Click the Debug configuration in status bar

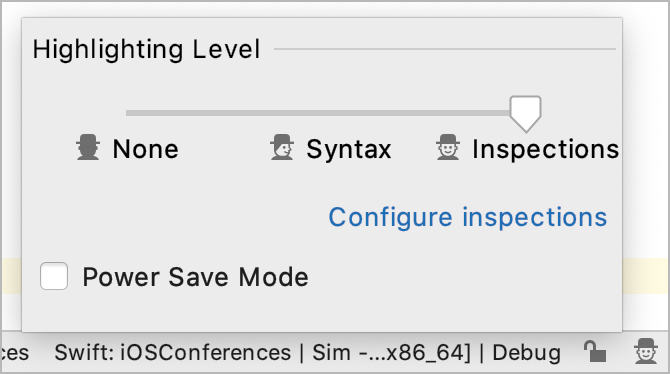coord(526,353)
